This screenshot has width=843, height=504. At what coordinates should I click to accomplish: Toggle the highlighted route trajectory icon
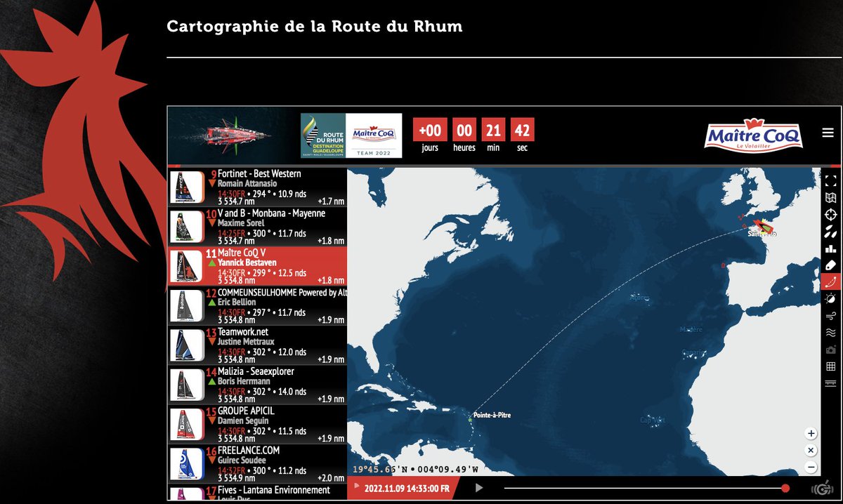click(830, 282)
